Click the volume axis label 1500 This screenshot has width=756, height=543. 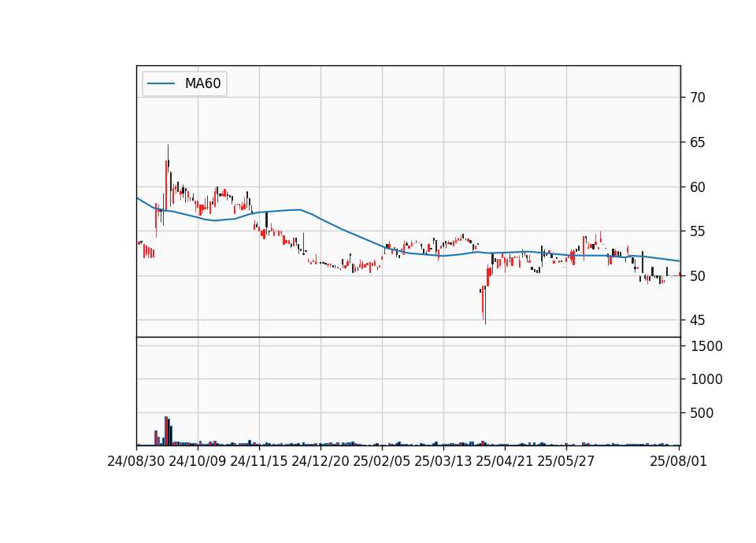(707, 346)
